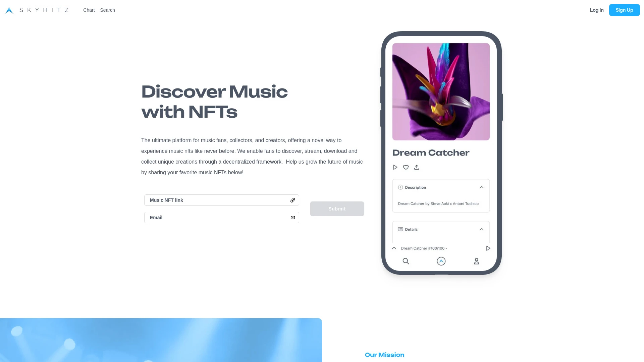Open the Chart menu item

(89, 10)
